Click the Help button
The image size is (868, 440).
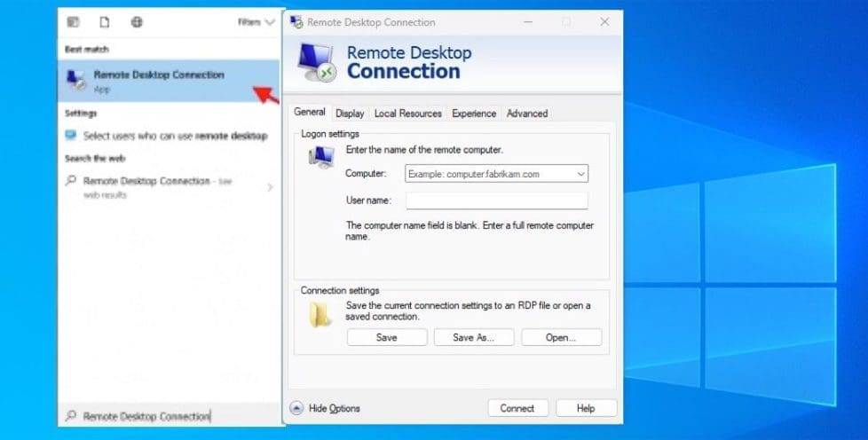click(x=587, y=408)
